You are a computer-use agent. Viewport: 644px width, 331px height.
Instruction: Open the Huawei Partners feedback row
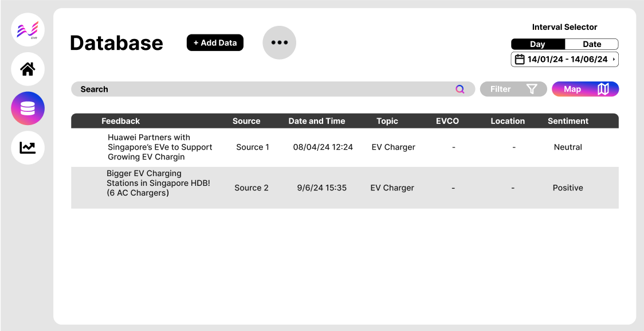(160, 147)
